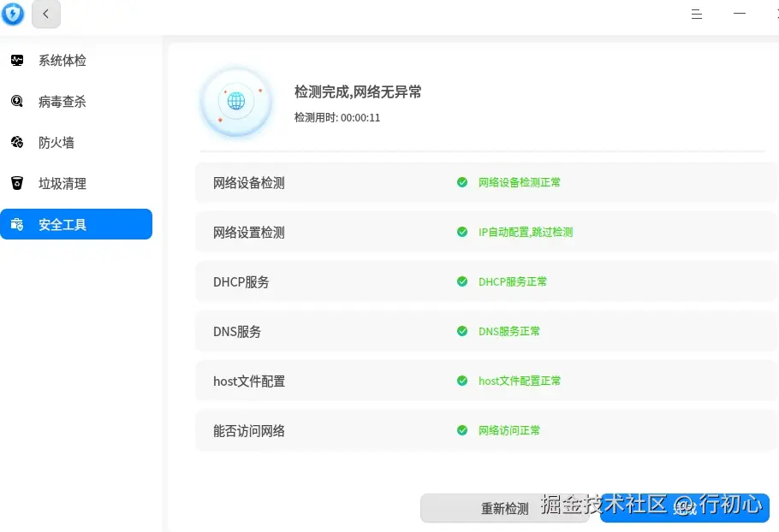Click the host文件配置正常 status text
Viewport: 779px width, 532px height.
[519, 381]
